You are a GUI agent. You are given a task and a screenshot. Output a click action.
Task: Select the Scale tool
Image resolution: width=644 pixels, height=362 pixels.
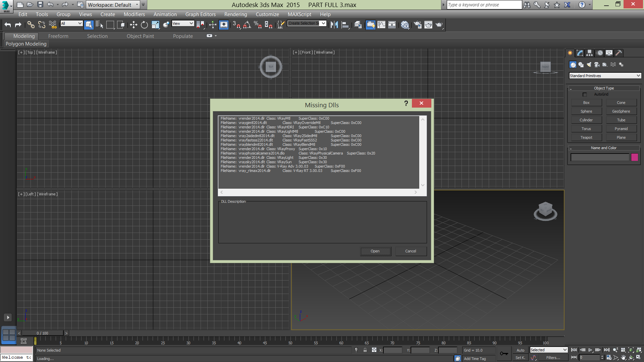pos(155,24)
